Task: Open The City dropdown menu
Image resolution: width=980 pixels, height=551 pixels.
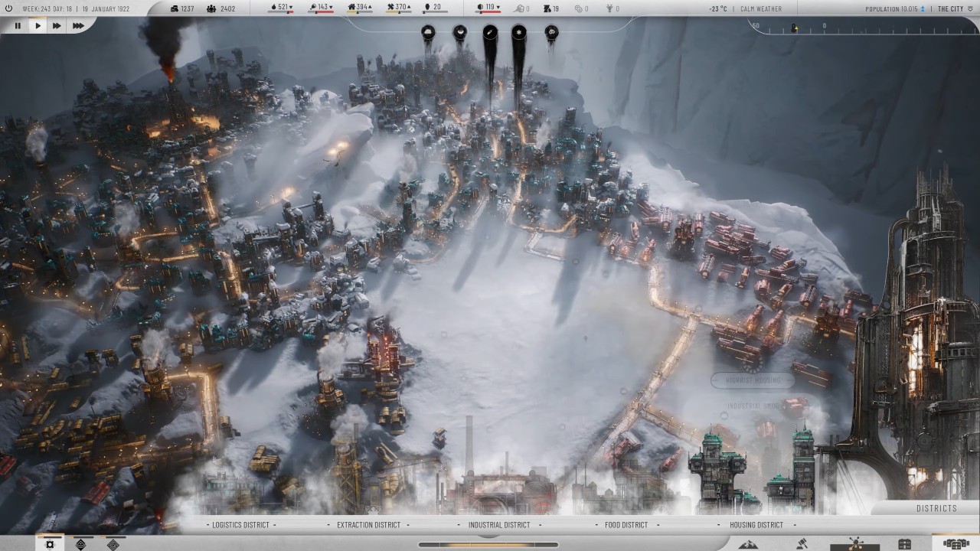Action: pyautogui.click(x=952, y=8)
